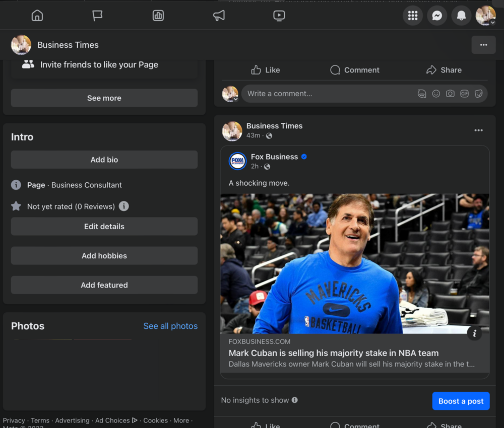Open the Watch video icon in top bar
The height and width of the screenshot is (428, 504).
(x=279, y=16)
